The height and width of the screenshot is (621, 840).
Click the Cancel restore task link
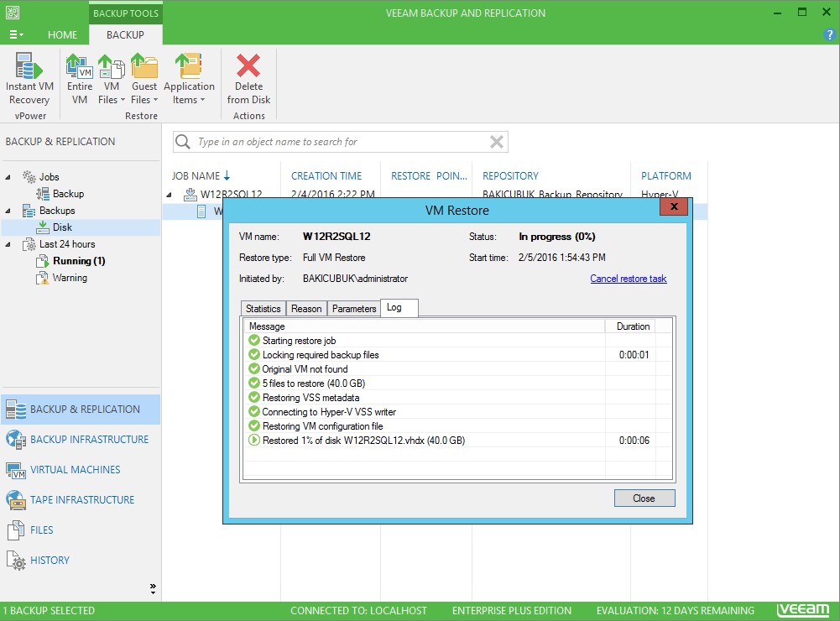point(629,279)
